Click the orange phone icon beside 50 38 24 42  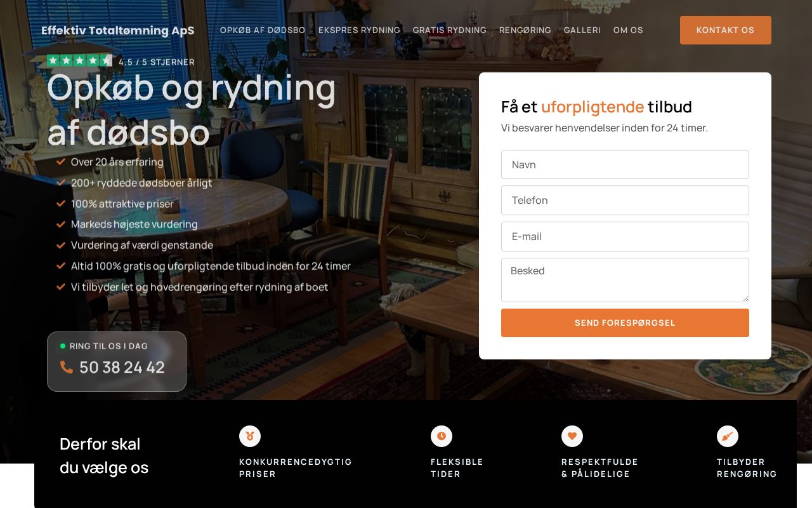(67, 367)
